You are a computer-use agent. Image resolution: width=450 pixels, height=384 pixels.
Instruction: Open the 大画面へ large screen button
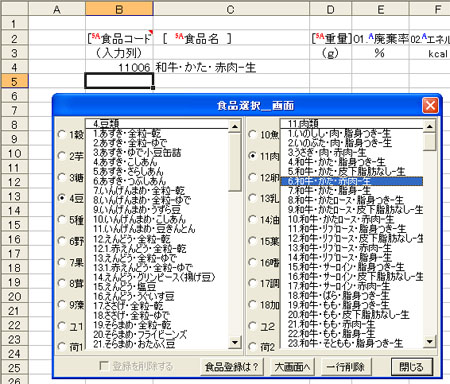pyautogui.click(x=292, y=367)
